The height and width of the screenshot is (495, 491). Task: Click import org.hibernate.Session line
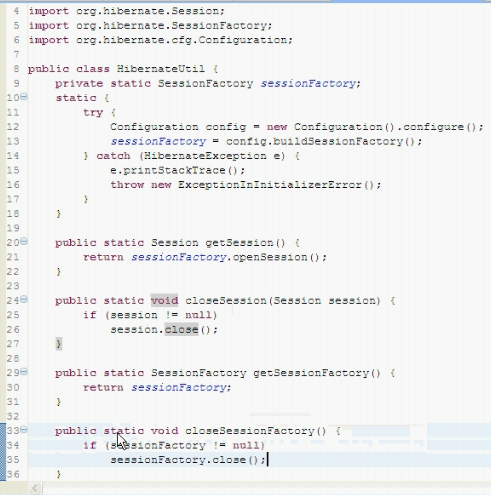(127, 11)
